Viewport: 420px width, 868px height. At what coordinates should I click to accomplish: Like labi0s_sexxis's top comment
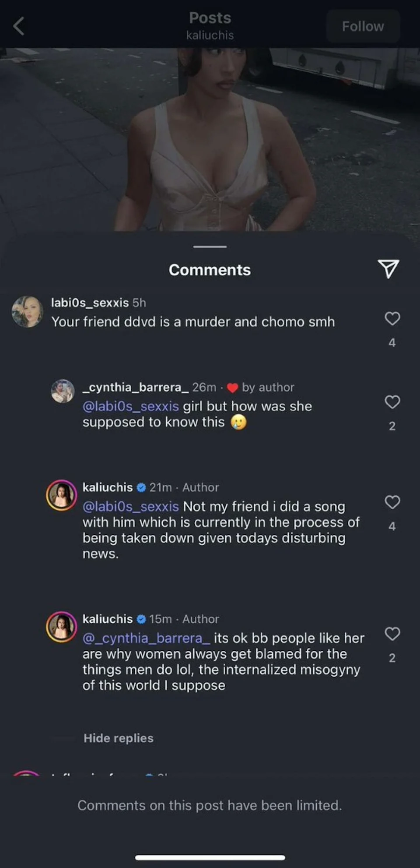click(392, 318)
